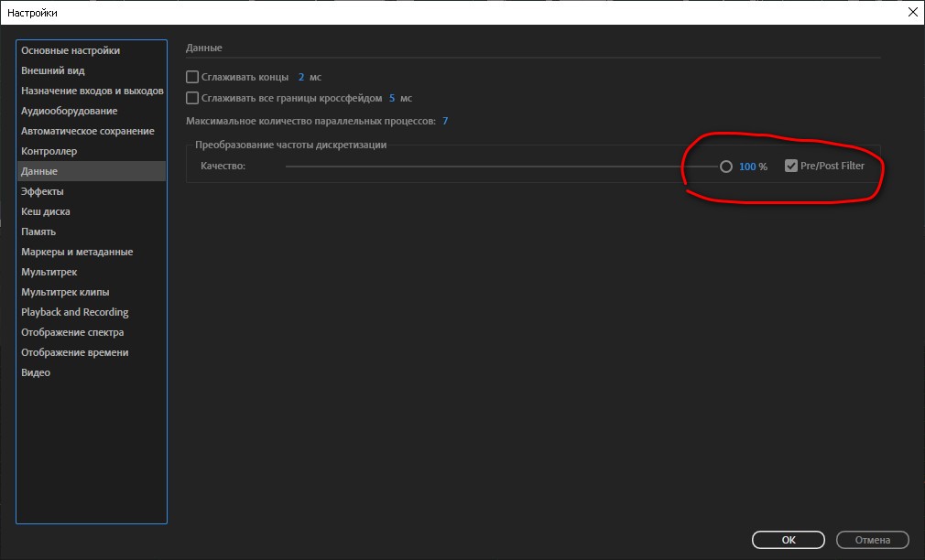This screenshot has height=560, width=925.
Task: Close the Настройки dialog window
Action: [x=912, y=13]
